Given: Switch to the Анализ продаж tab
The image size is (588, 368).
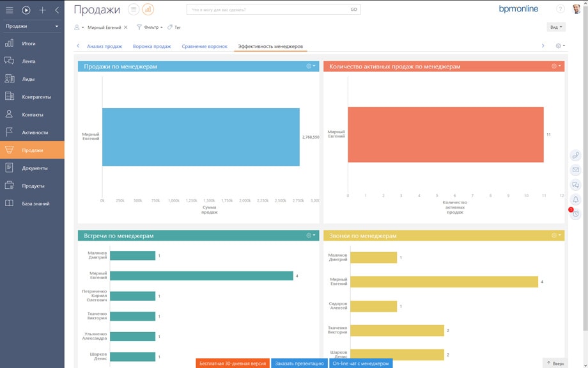Looking at the screenshot, I should tap(105, 46).
